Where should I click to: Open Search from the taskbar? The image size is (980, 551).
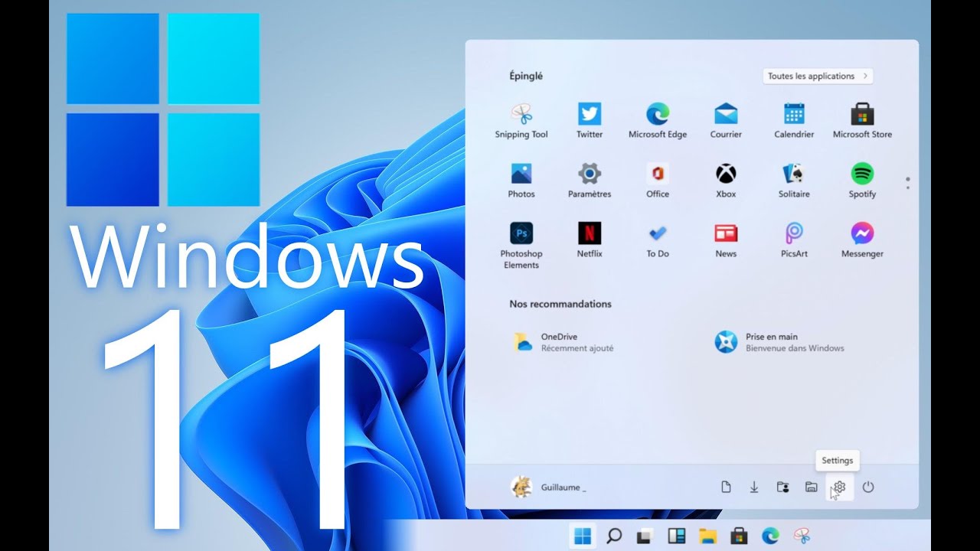click(614, 536)
